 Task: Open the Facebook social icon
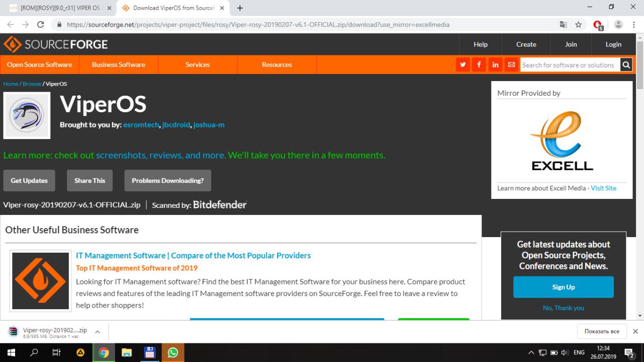click(x=479, y=65)
